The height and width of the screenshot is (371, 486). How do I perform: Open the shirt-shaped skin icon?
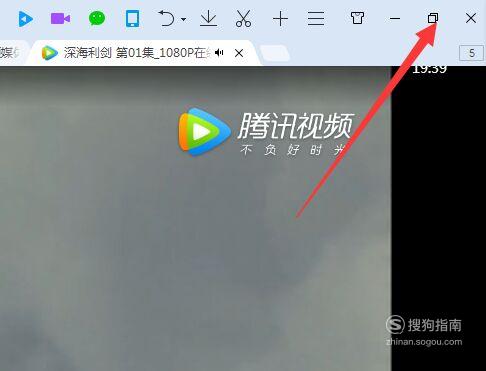[357, 18]
